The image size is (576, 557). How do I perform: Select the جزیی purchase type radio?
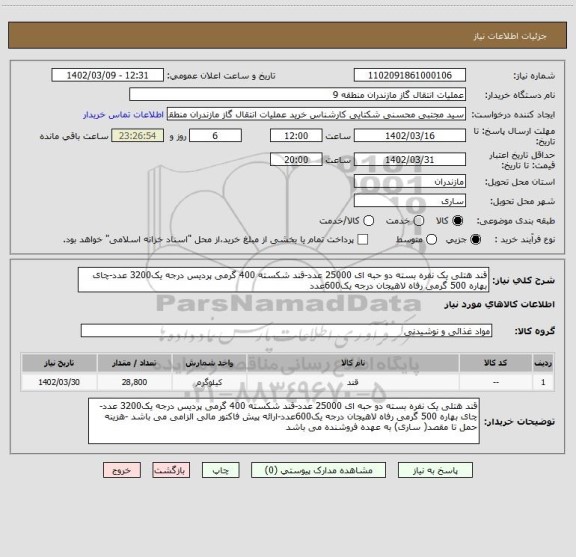(476, 240)
